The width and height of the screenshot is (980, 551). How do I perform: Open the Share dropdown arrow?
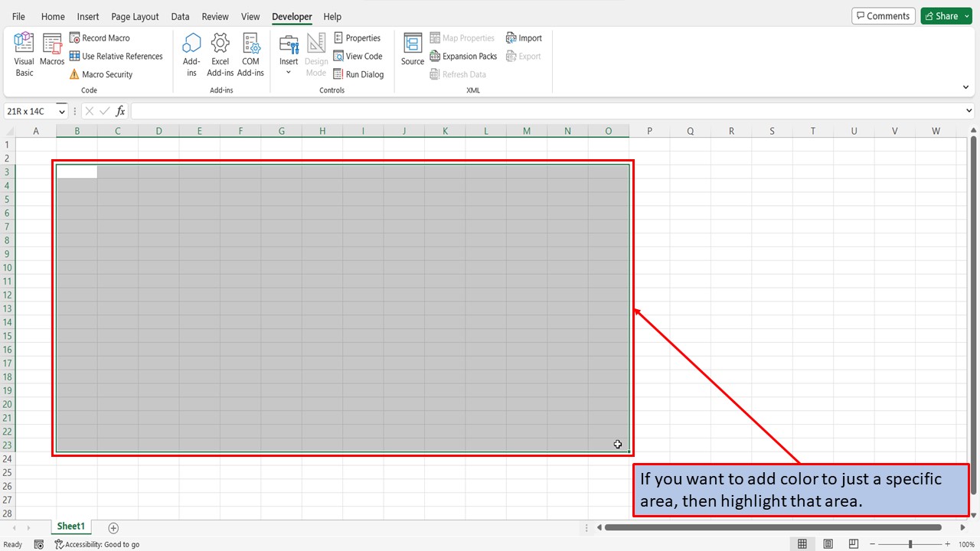click(x=965, y=15)
